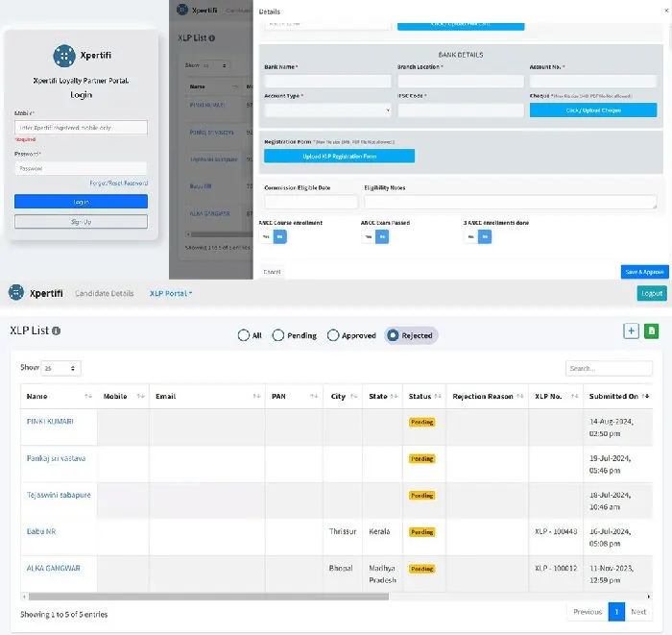The width and height of the screenshot is (672, 635).
Task: Open ALKA GANGWAR record link
Action: 54,568
